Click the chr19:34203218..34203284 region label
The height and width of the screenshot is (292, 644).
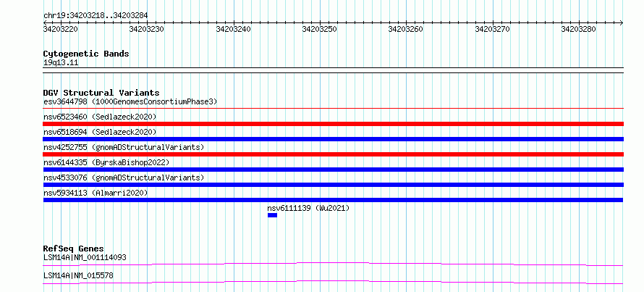pos(96,16)
